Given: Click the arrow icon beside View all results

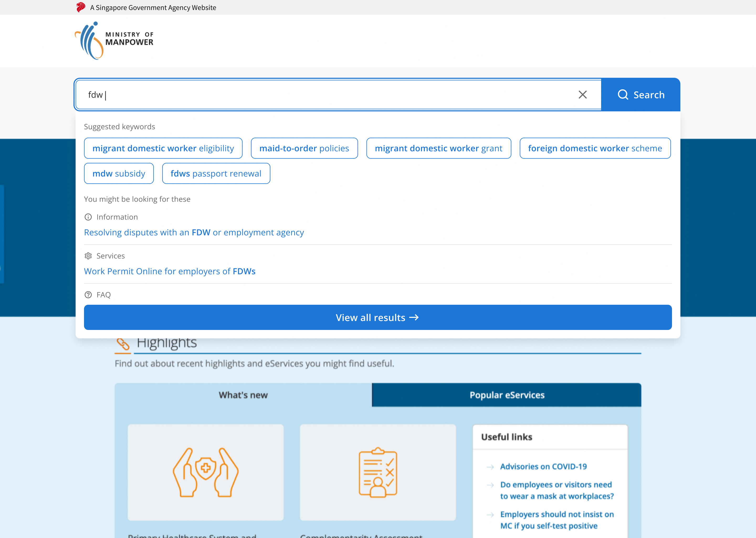Looking at the screenshot, I should click(x=414, y=317).
